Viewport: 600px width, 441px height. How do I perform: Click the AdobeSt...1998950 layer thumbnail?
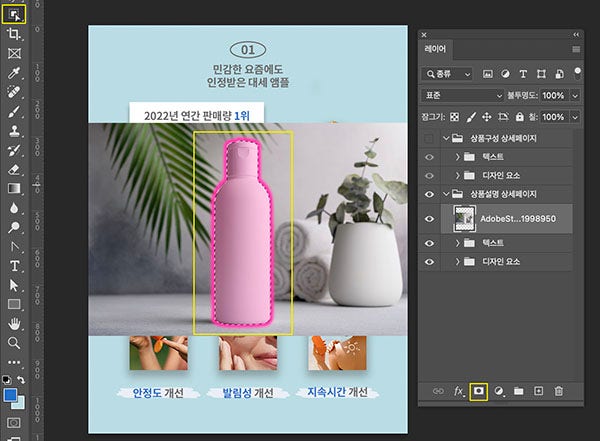(x=465, y=219)
